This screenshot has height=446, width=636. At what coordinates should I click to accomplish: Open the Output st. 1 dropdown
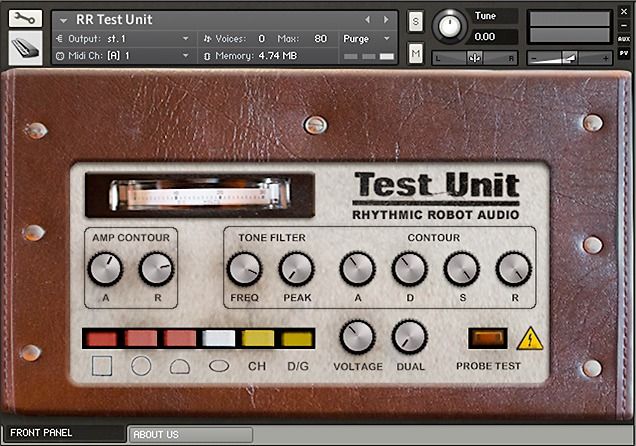pos(185,39)
